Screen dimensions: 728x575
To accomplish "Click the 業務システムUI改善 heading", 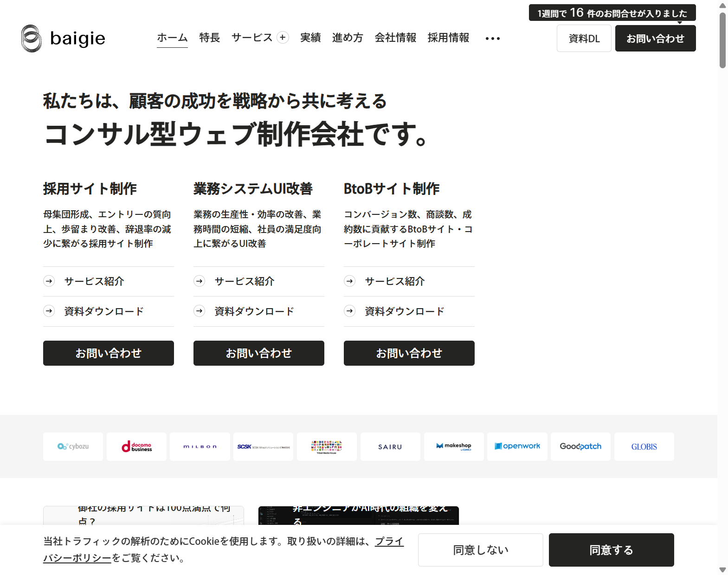I will (253, 189).
